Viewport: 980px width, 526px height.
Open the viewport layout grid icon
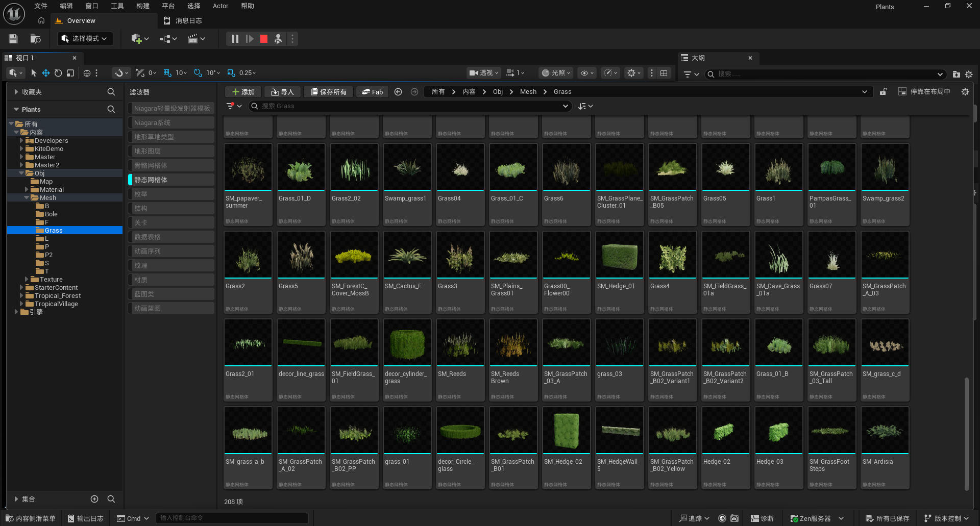[664, 73]
